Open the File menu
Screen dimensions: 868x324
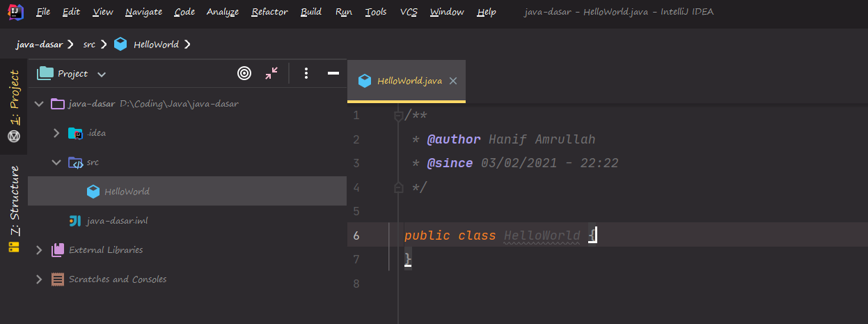pyautogui.click(x=42, y=12)
